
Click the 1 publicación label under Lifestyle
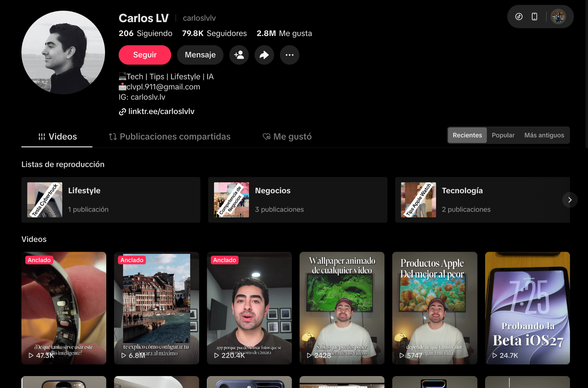pos(88,209)
